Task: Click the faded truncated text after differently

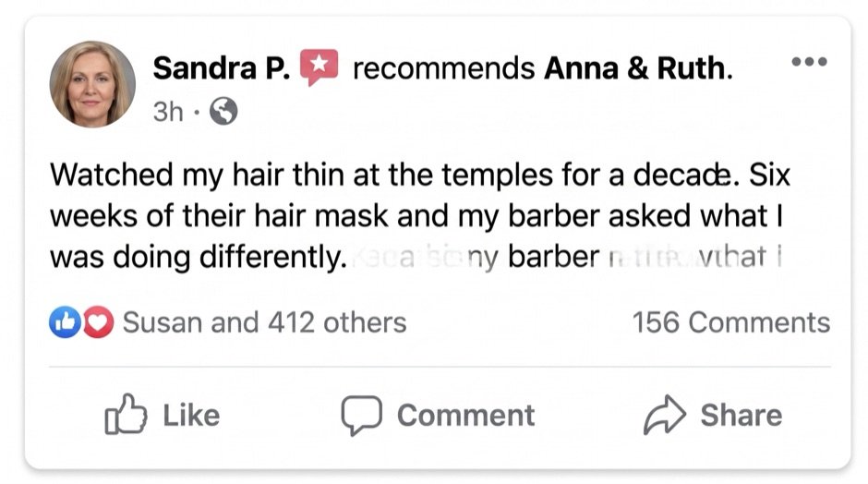Action: point(567,257)
